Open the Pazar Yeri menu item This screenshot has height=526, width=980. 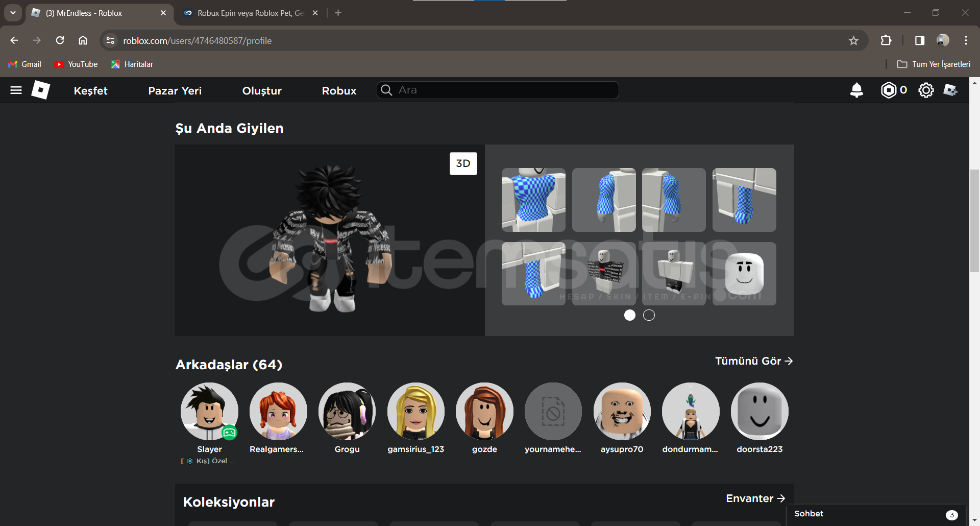[x=175, y=91]
